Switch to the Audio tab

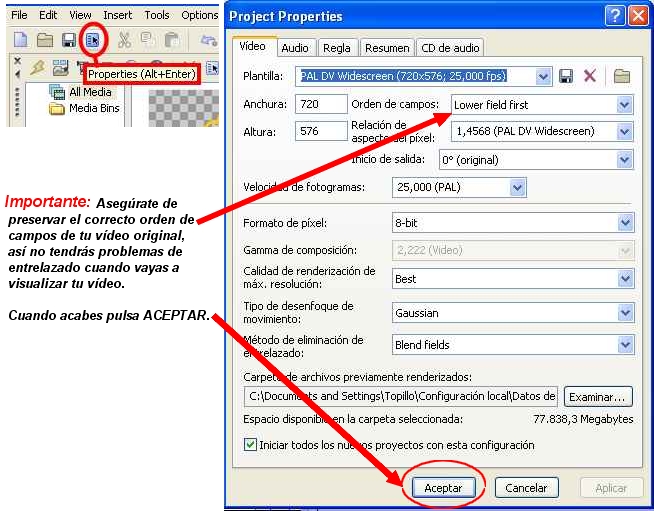point(294,48)
